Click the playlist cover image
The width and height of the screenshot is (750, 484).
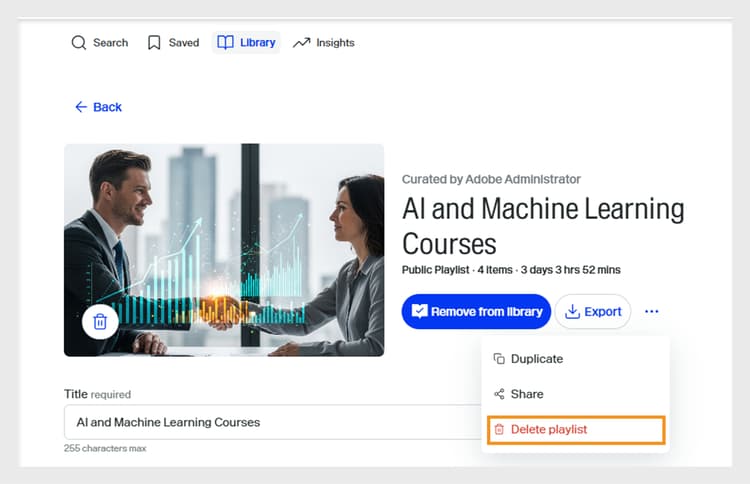pos(224,250)
